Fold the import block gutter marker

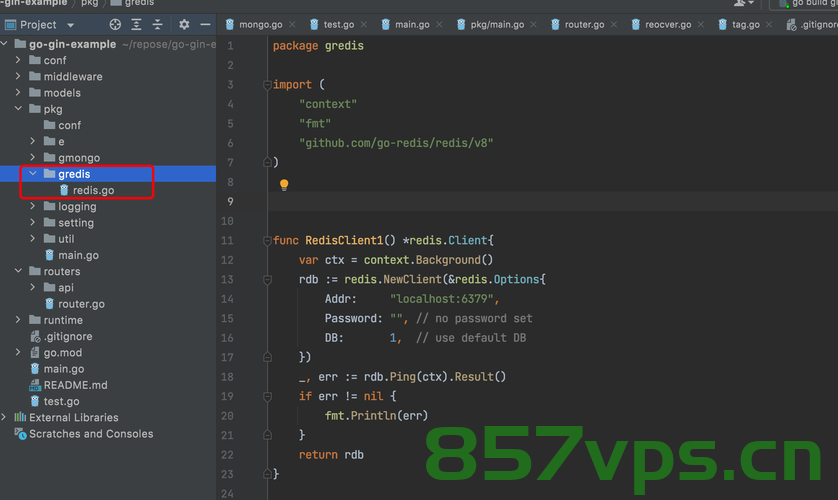(x=267, y=84)
